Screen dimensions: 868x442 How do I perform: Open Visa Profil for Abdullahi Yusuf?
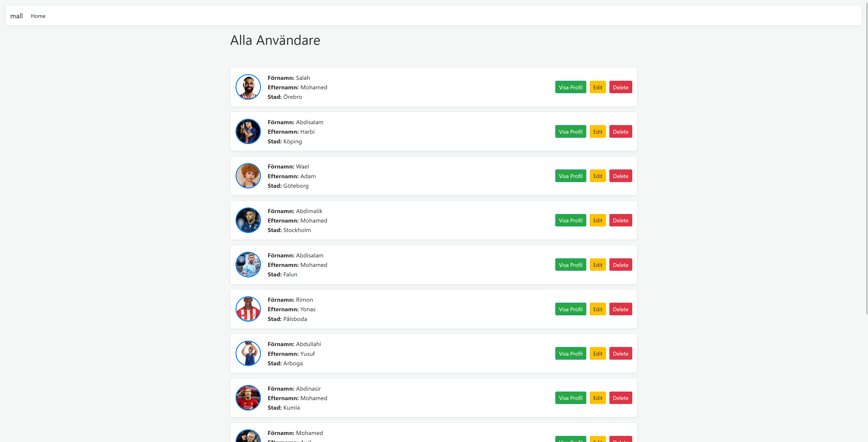click(x=570, y=354)
